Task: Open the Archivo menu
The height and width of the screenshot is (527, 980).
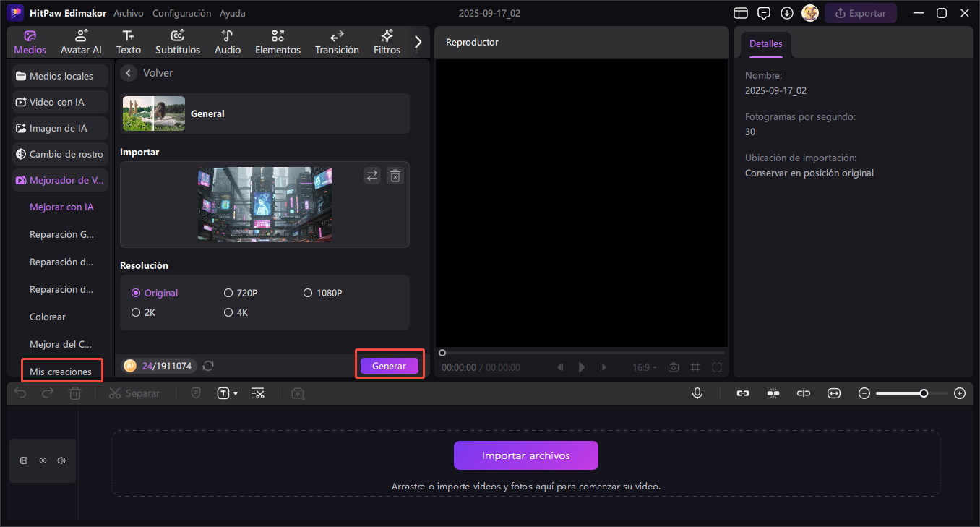Action: 129,13
